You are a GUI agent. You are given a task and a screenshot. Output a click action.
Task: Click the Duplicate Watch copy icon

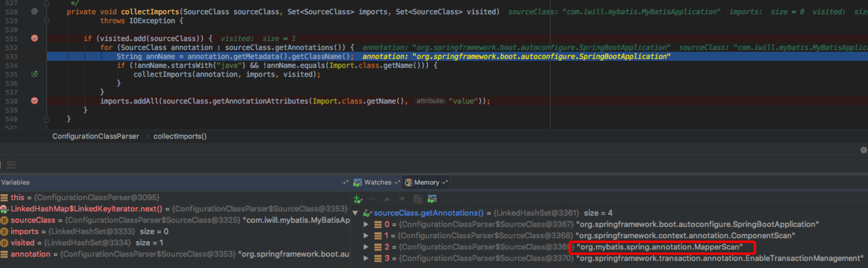coord(418,199)
